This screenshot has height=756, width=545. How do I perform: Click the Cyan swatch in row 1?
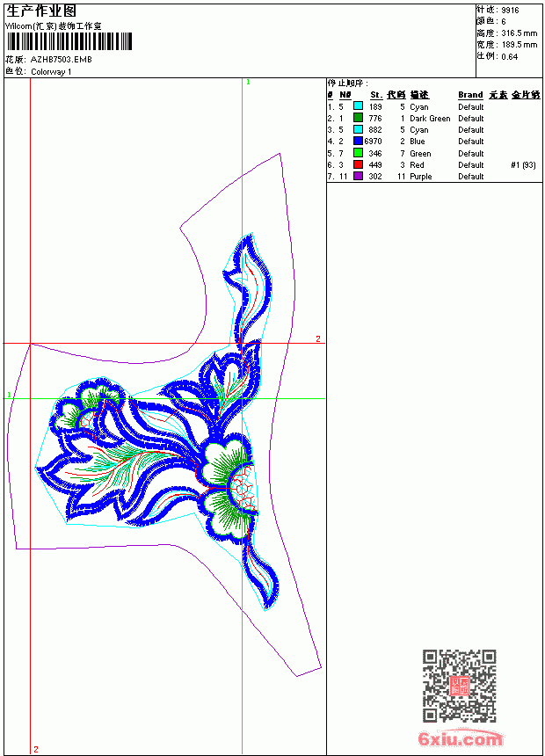click(358, 106)
